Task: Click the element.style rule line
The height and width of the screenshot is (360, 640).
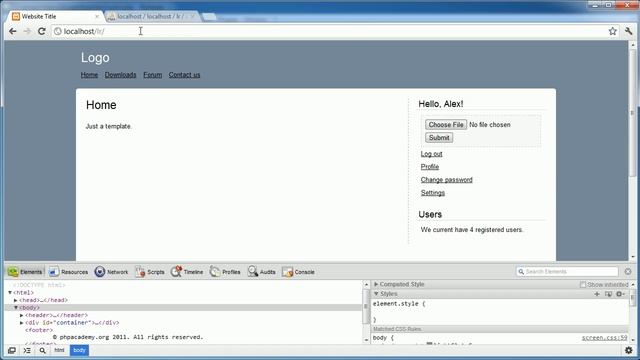Action: point(399,304)
